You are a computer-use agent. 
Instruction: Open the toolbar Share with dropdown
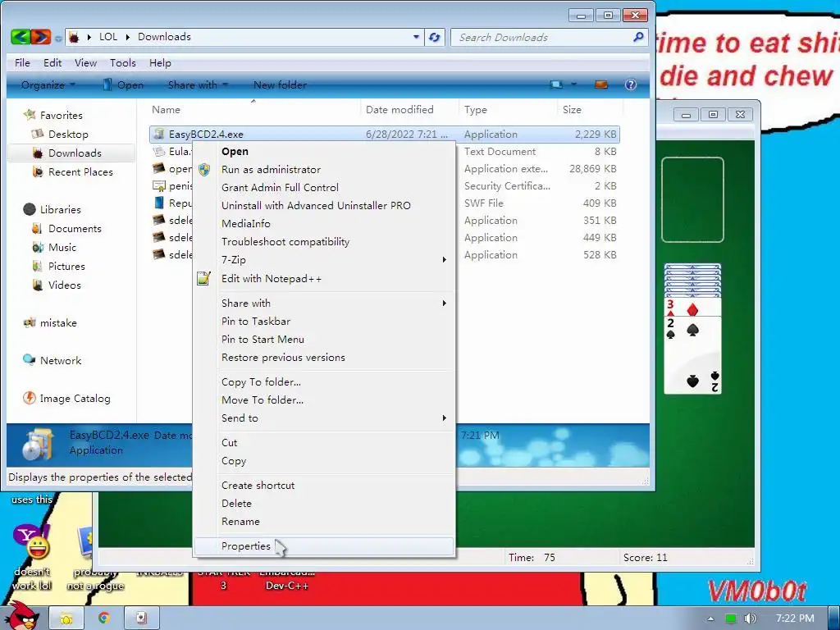click(x=199, y=84)
